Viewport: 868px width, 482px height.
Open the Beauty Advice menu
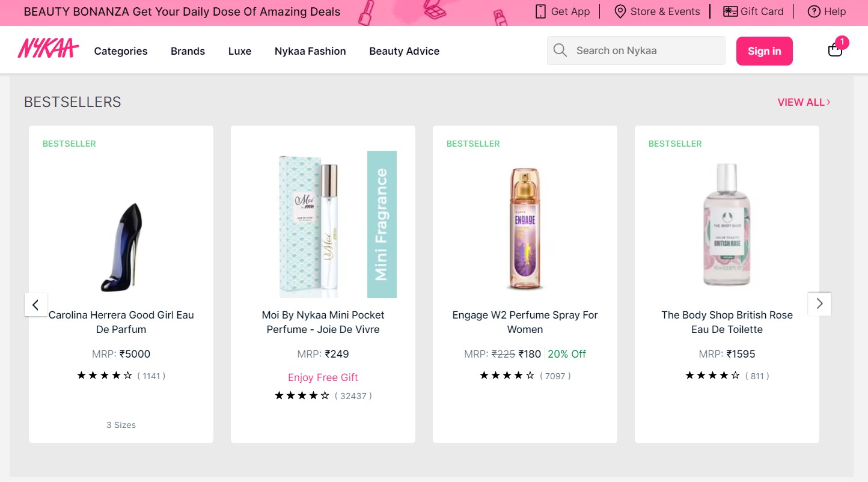[405, 51]
